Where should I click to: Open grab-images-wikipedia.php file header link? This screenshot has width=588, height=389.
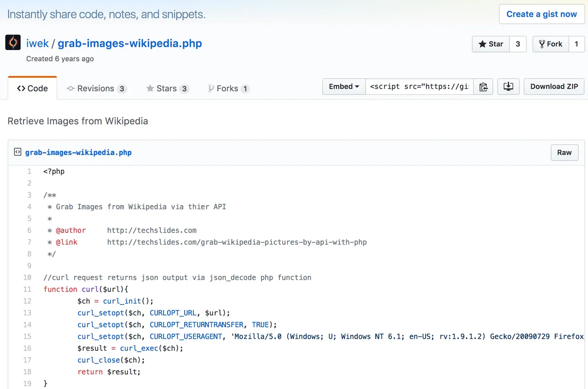pos(78,153)
